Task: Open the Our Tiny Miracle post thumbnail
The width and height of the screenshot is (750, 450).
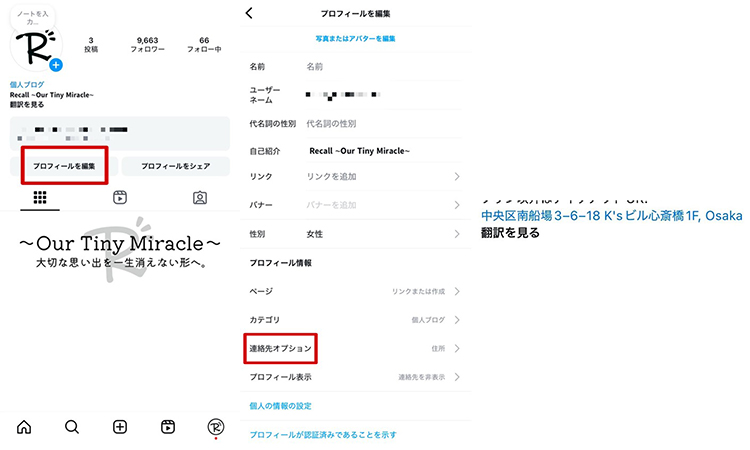Action: click(120, 250)
